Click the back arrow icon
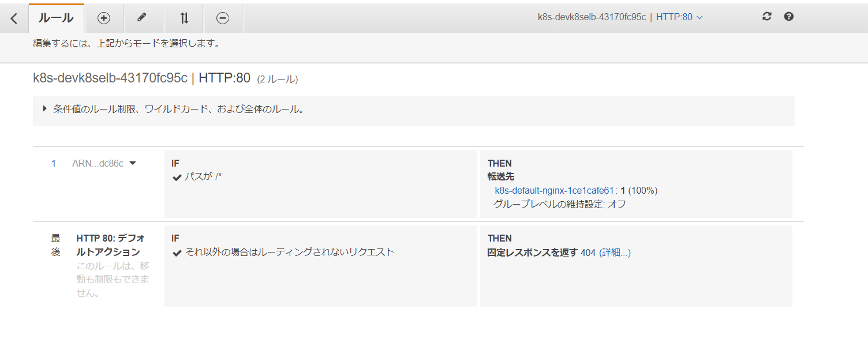The width and height of the screenshot is (868, 358). point(14,18)
